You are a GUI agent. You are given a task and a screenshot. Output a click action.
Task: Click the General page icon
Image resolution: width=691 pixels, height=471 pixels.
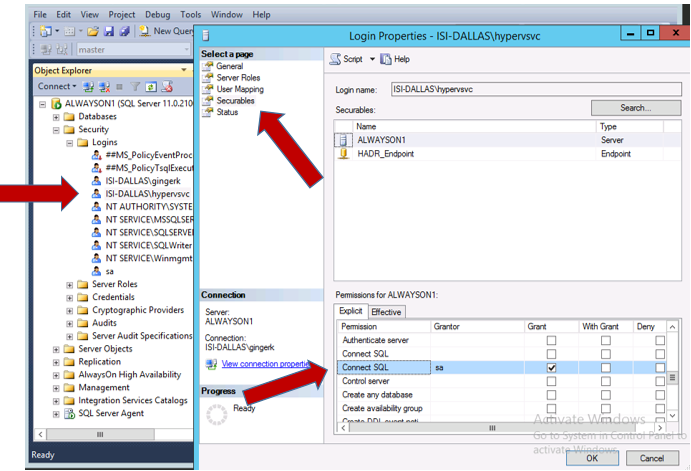(x=208, y=66)
